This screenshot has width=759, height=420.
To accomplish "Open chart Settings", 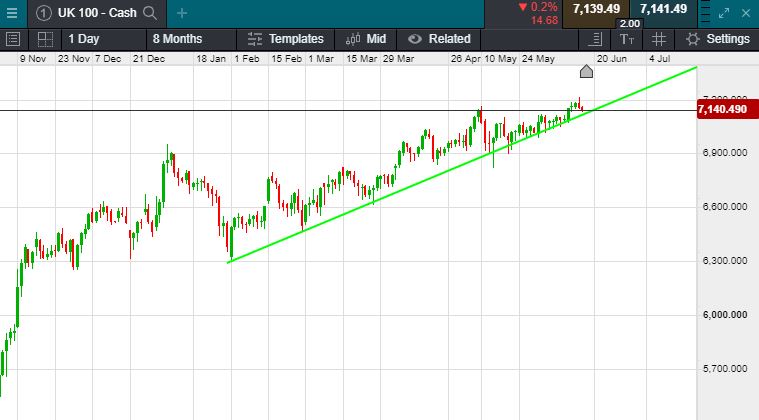I will (718, 39).
